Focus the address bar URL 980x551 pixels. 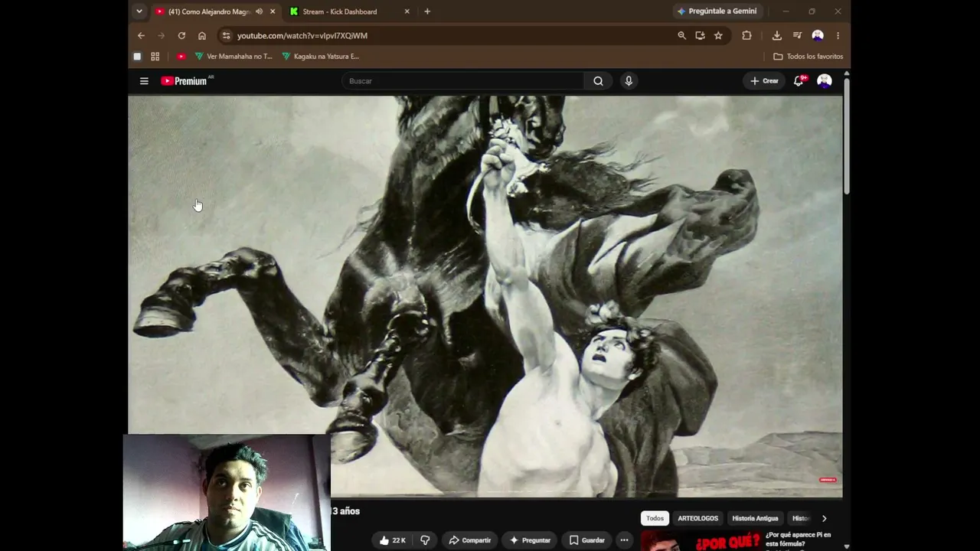[302, 35]
